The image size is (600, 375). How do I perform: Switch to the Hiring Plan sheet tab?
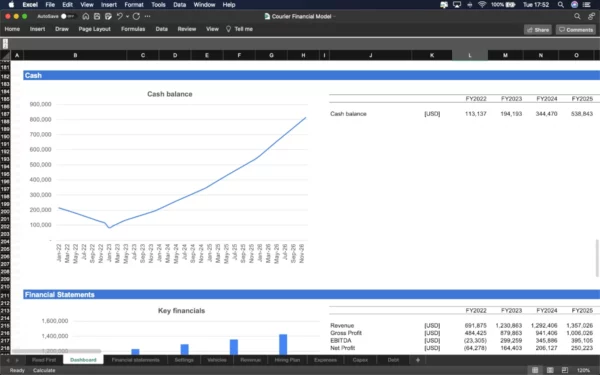click(287, 360)
